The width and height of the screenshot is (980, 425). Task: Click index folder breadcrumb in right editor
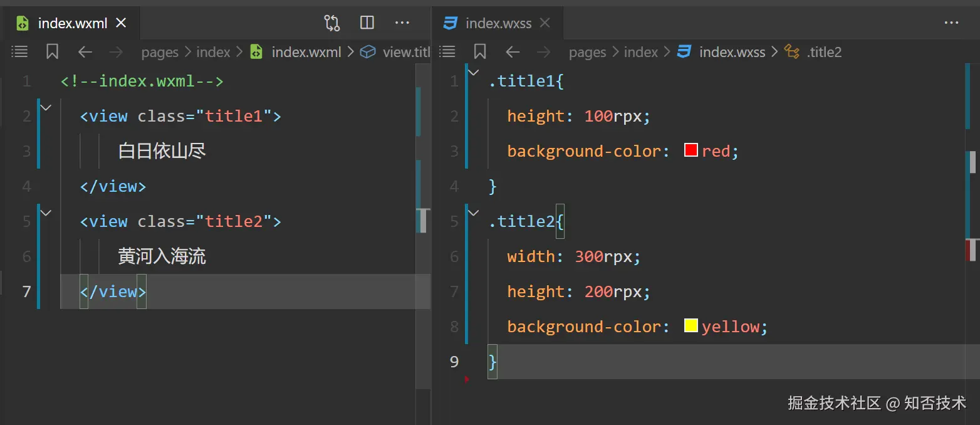[x=641, y=53]
